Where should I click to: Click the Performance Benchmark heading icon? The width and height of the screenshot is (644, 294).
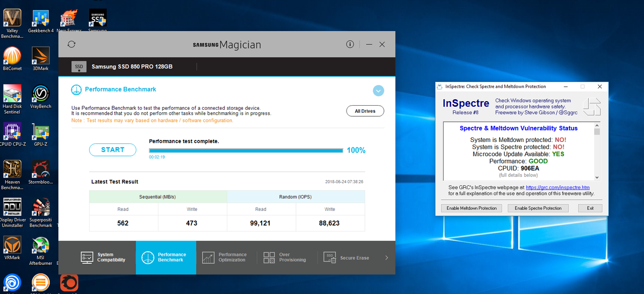(x=76, y=90)
